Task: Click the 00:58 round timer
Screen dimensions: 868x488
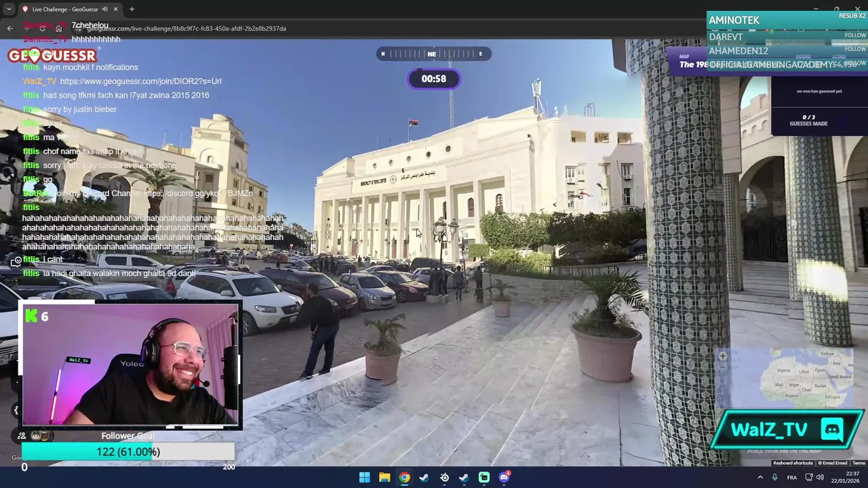Action: pyautogui.click(x=433, y=79)
